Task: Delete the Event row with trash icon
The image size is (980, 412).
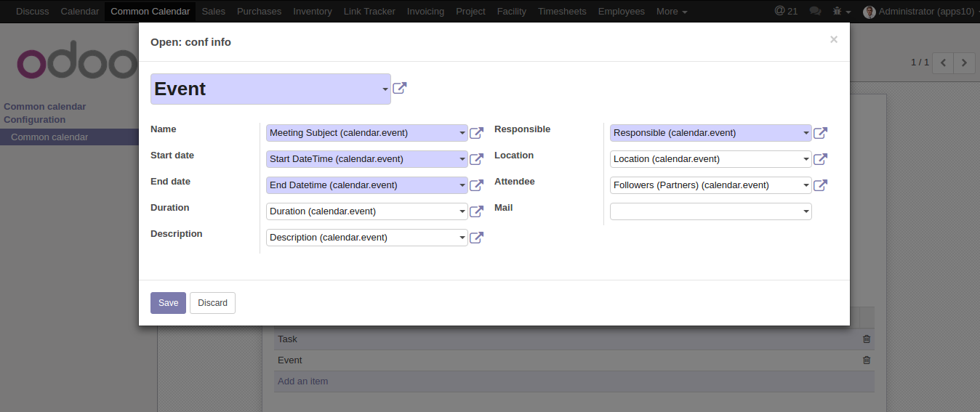Action: click(866, 360)
